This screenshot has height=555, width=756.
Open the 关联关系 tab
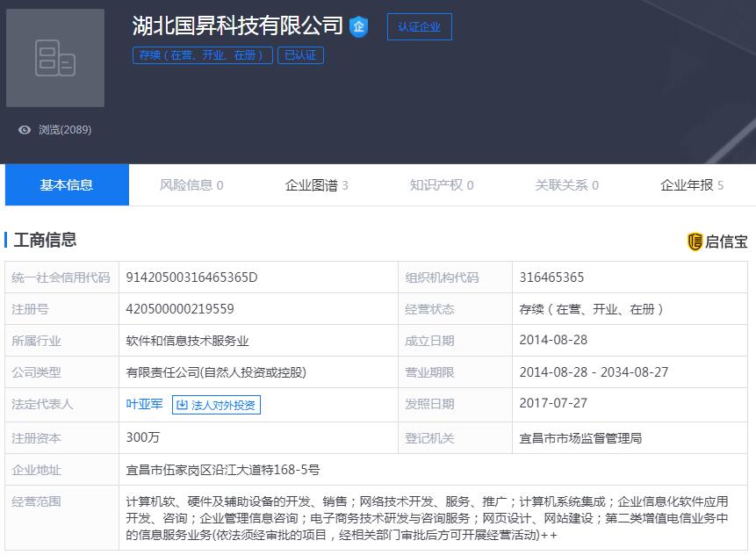coord(567,185)
